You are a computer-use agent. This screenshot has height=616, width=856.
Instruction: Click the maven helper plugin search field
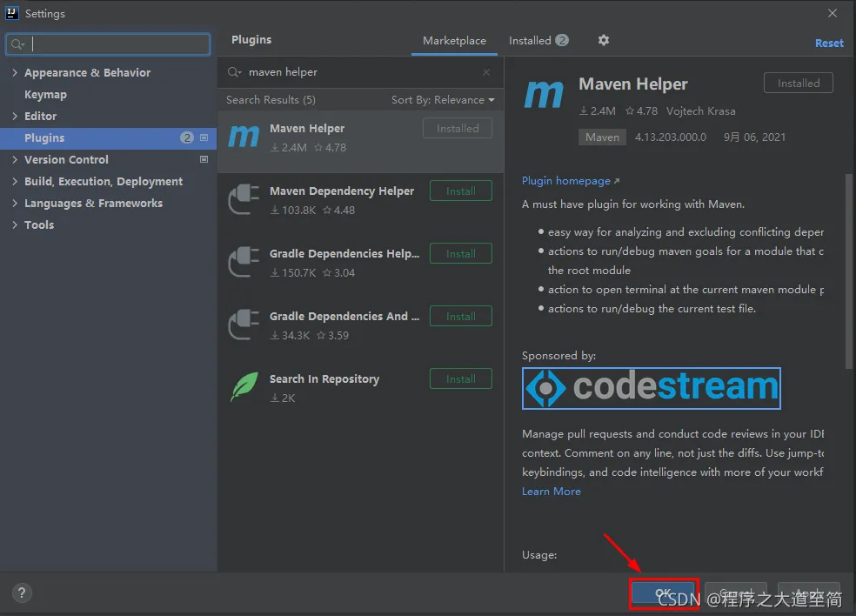[360, 72]
